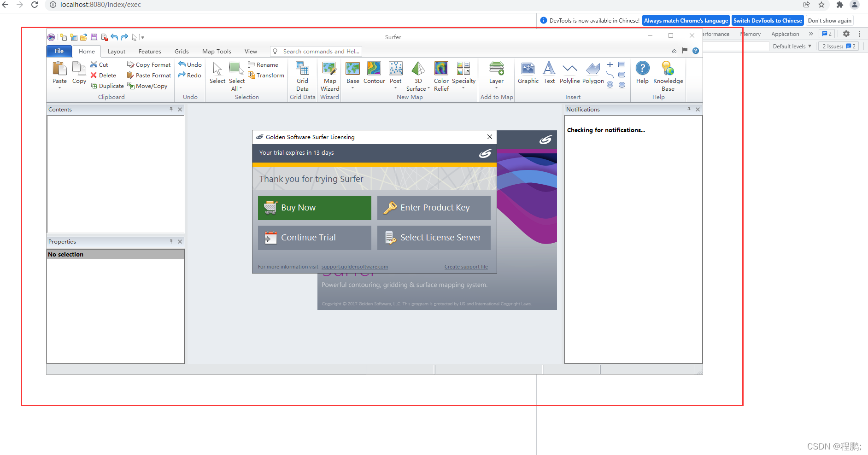Viewport: 868px width, 455px height.
Task: Pin the Notifications panel
Action: coord(689,110)
